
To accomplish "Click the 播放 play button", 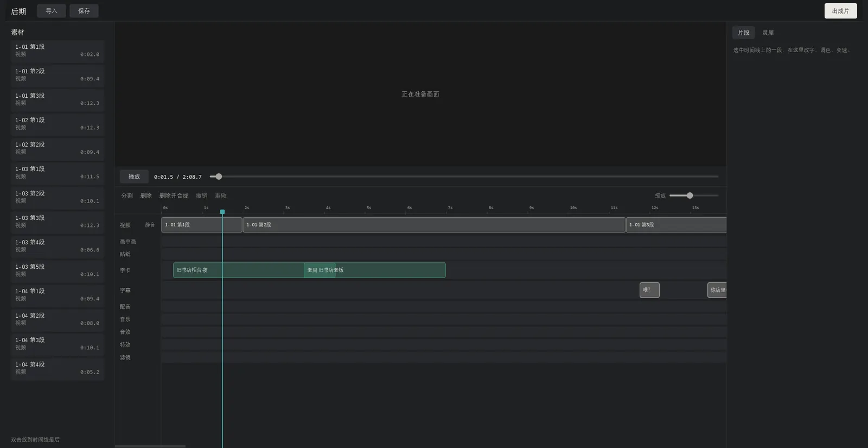I will tap(134, 176).
